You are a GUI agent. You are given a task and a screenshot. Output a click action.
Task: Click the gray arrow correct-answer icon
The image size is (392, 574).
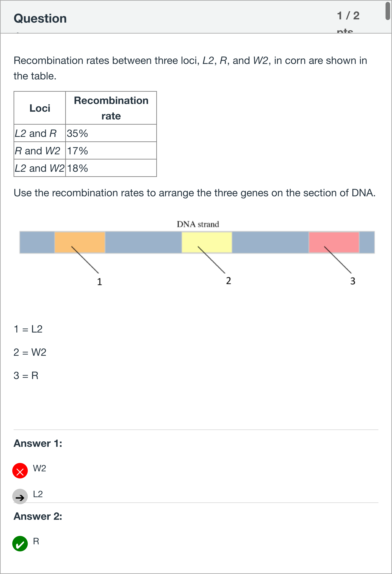(20, 497)
